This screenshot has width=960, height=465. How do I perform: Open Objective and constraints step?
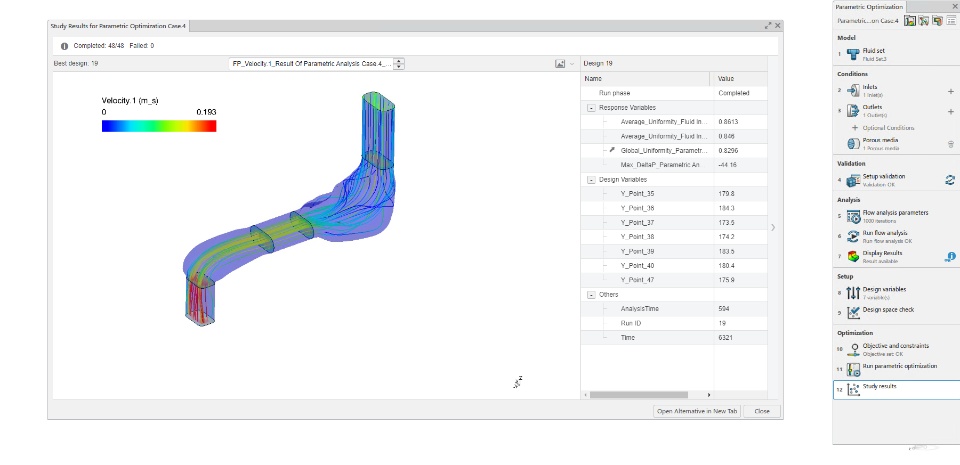click(x=895, y=349)
